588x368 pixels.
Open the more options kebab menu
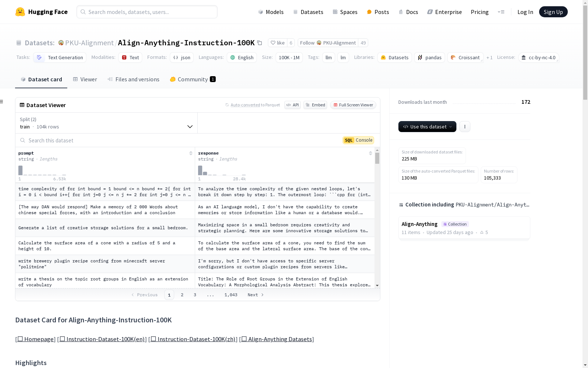pos(465,127)
